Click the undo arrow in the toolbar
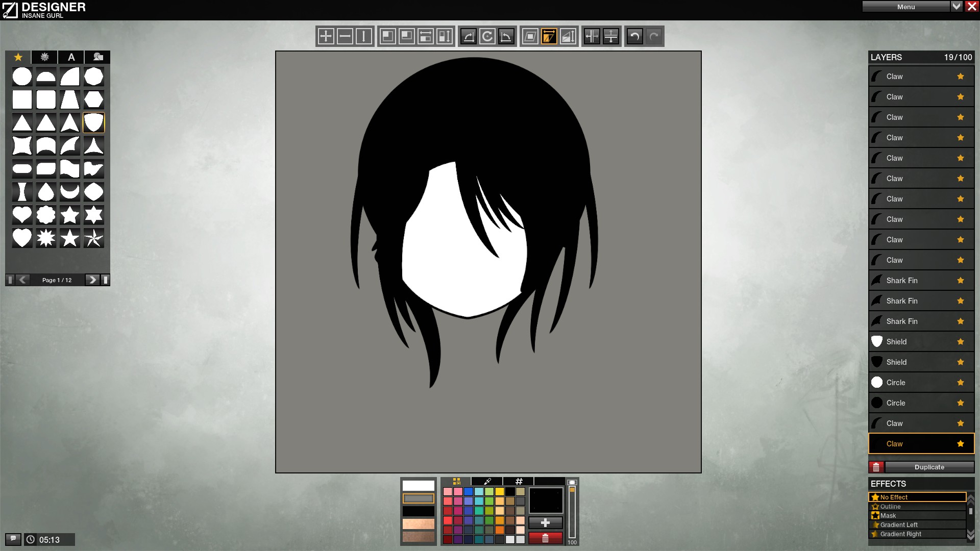The width and height of the screenshot is (980, 551). click(634, 36)
